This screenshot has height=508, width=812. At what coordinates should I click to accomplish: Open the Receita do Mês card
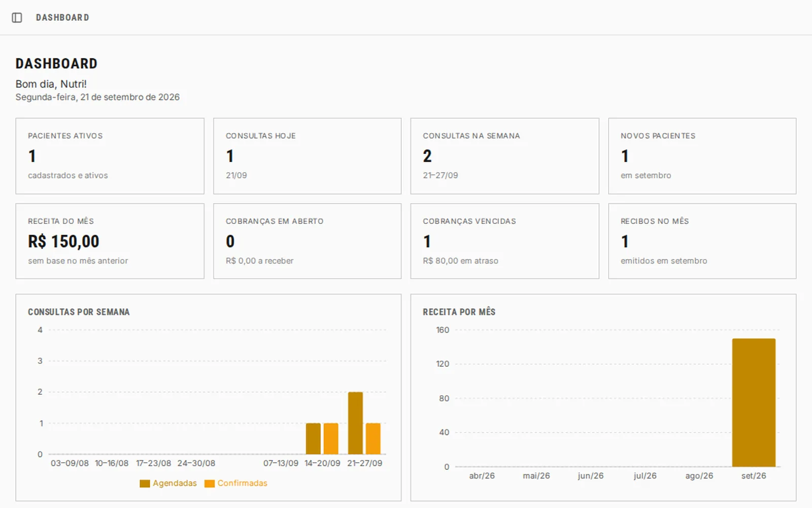click(110, 241)
